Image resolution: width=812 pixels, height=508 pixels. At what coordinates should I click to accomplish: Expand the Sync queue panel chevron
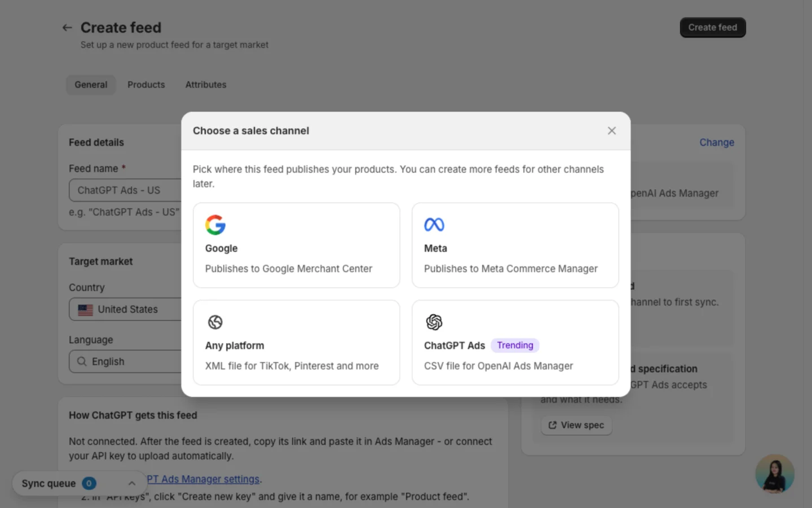click(x=131, y=483)
